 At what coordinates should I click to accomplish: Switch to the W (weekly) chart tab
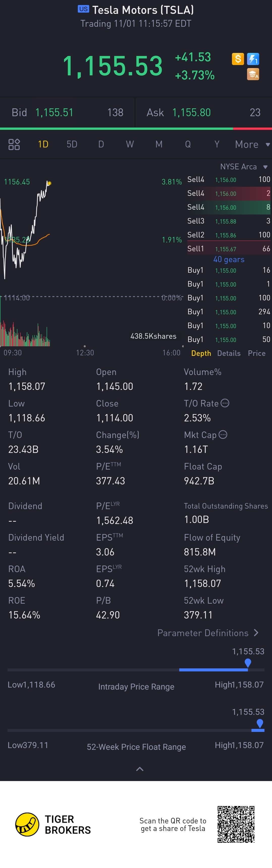pyautogui.click(x=130, y=144)
